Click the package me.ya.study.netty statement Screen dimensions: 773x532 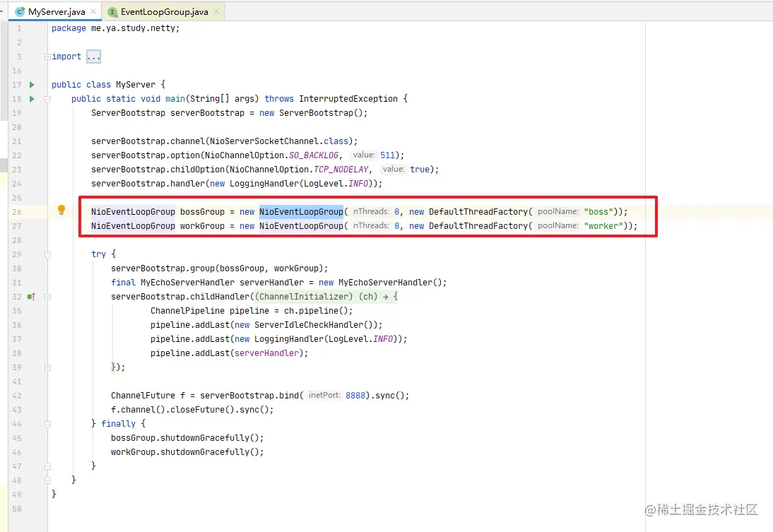click(115, 28)
